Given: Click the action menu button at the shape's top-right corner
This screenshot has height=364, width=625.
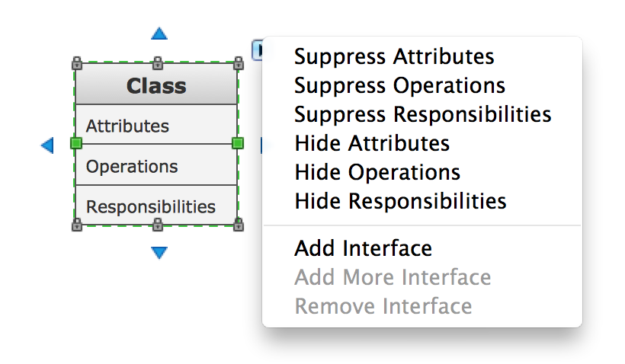Looking at the screenshot, I should 258,49.
